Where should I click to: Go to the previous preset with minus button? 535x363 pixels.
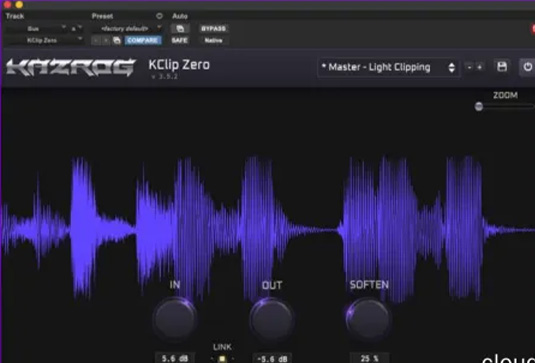pos(469,68)
